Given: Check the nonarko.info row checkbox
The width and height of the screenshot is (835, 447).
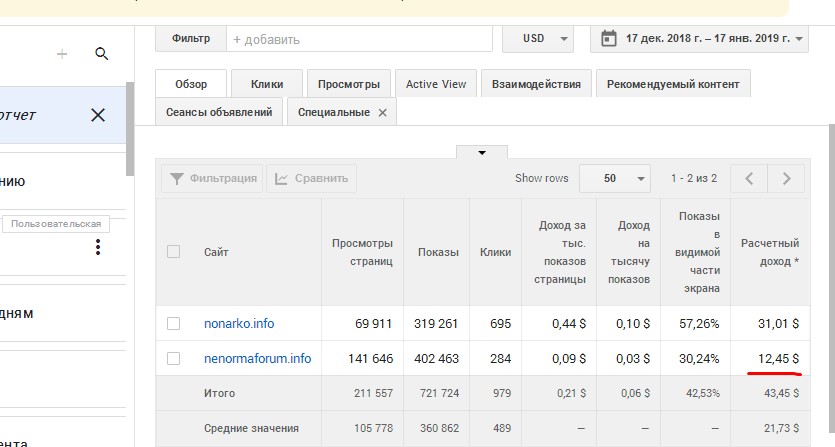Looking at the screenshot, I should pyautogui.click(x=174, y=323).
